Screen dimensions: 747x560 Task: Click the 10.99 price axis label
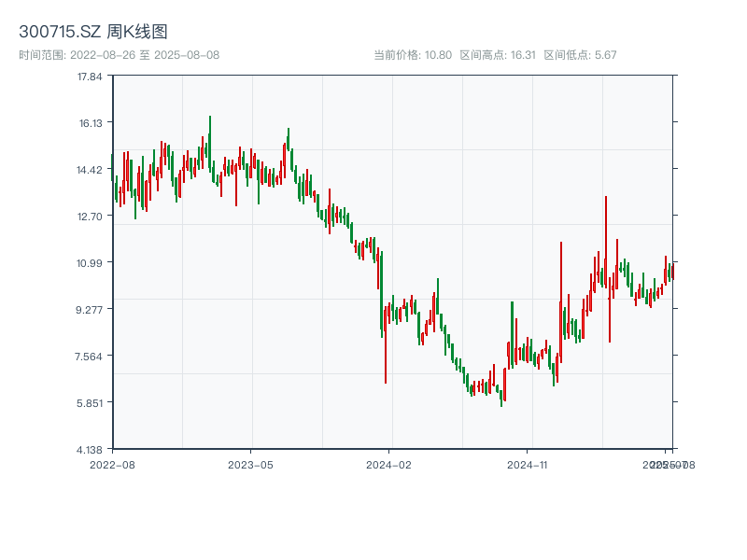90,263
